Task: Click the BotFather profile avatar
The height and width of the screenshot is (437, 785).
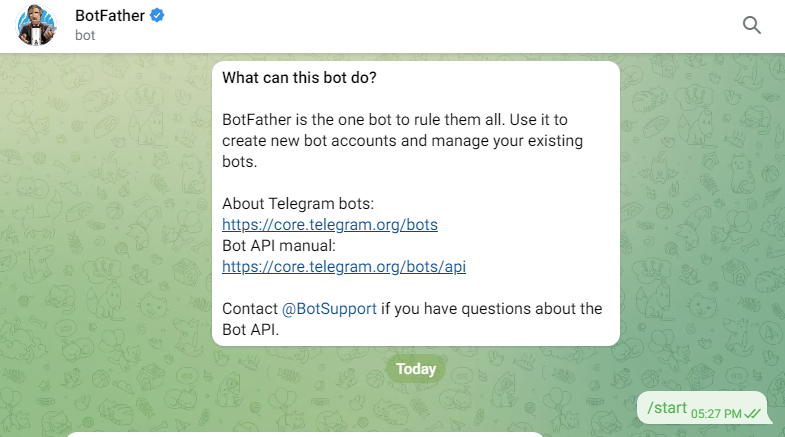Action: click(37, 25)
